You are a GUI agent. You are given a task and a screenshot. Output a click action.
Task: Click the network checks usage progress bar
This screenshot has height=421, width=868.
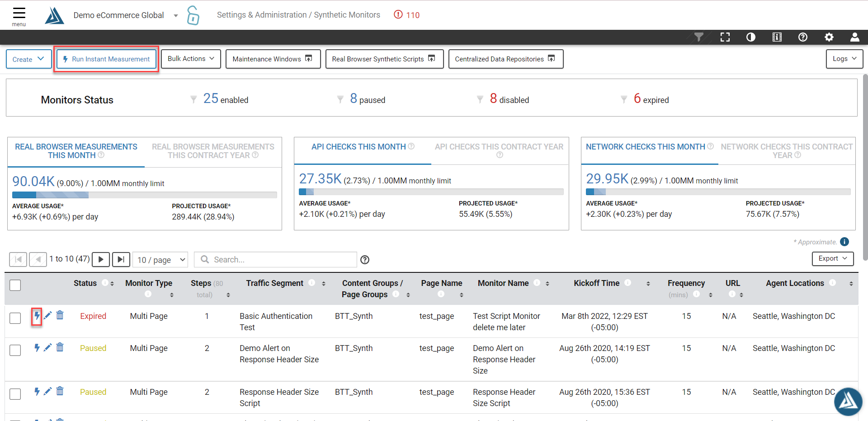coord(718,192)
